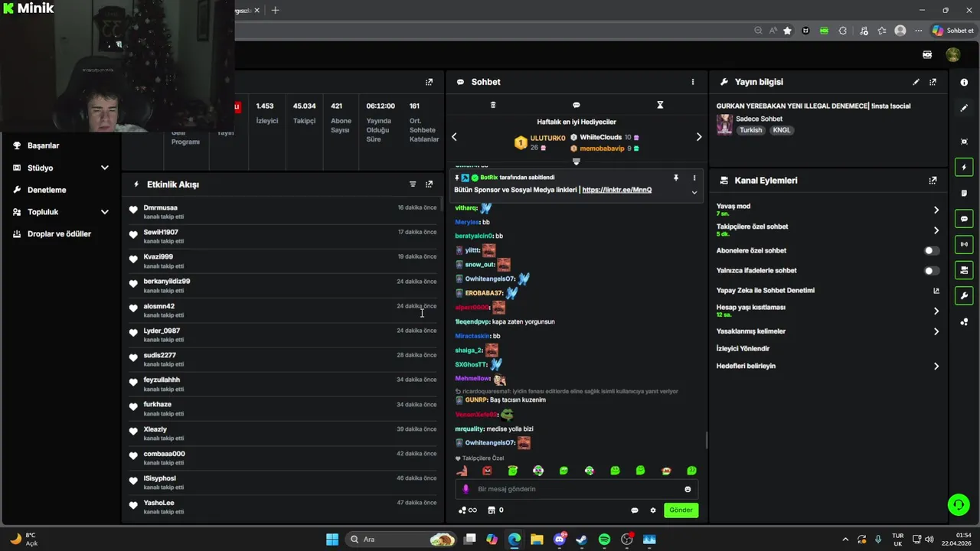Image resolution: width=980 pixels, height=551 pixels.
Task: Expand the pinned message chevron
Action: [x=694, y=192]
